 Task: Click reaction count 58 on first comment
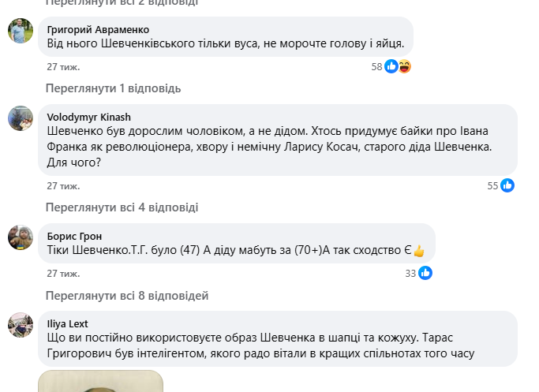coord(376,67)
